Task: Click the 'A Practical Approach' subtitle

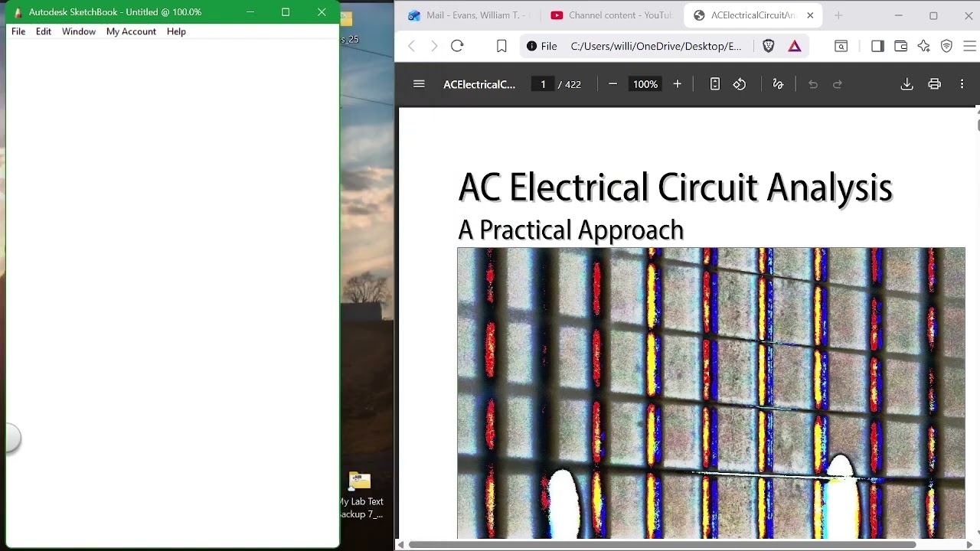Action: coord(570,230)
